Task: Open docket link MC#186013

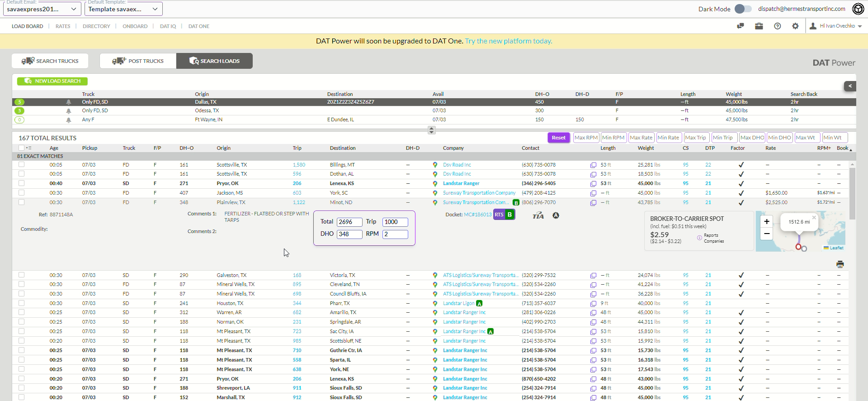Action: pos(477,215)
